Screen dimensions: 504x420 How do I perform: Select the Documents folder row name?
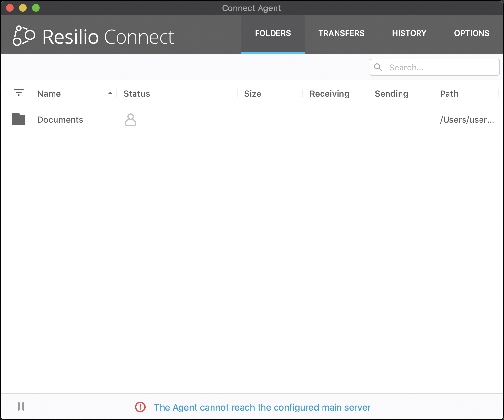(x=60, y=120)
